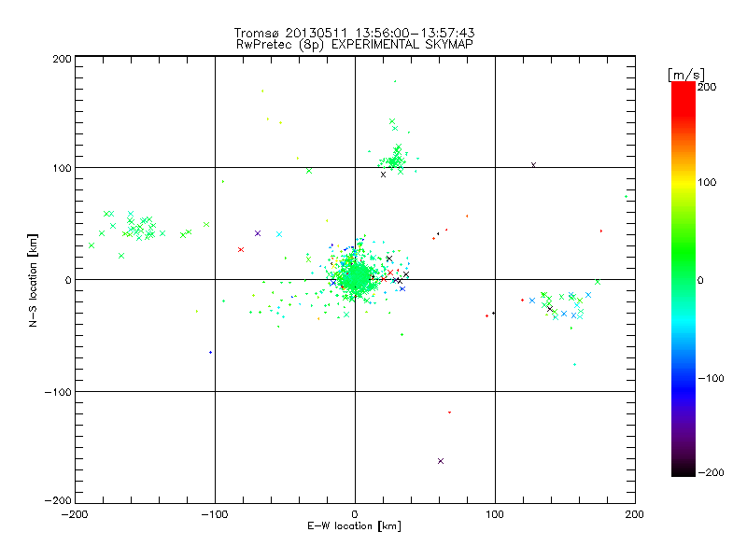Click the plot title 'Tromsø 20130511 13:56:00-13:57:43'

coord(354,33)
